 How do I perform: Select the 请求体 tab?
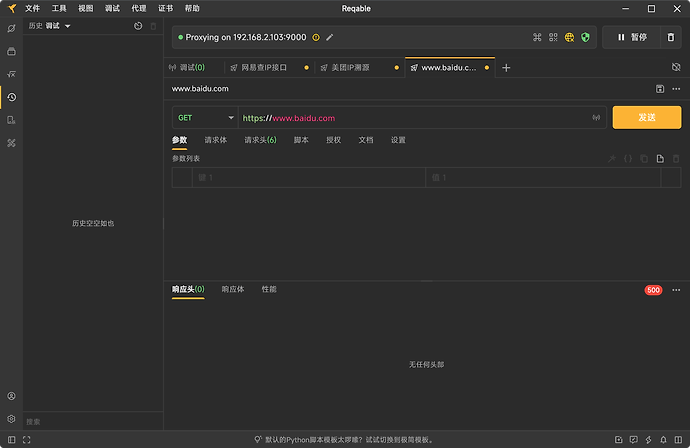tap(216, 140)
